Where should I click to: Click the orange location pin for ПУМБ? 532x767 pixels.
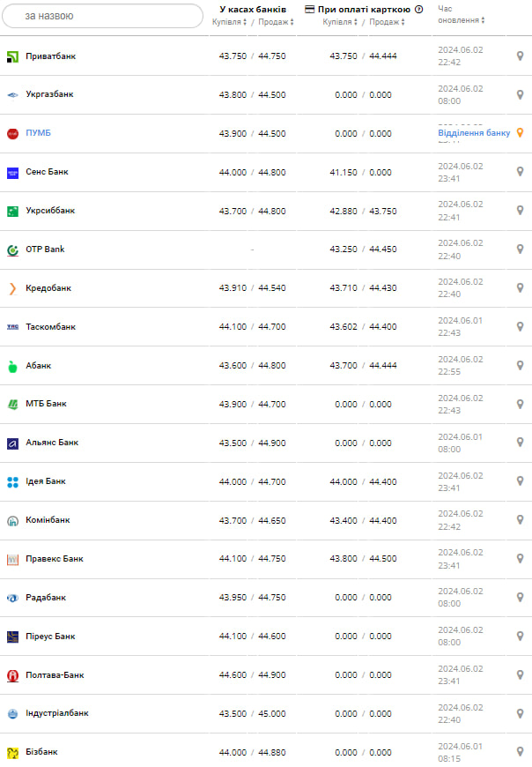[520, 133]
